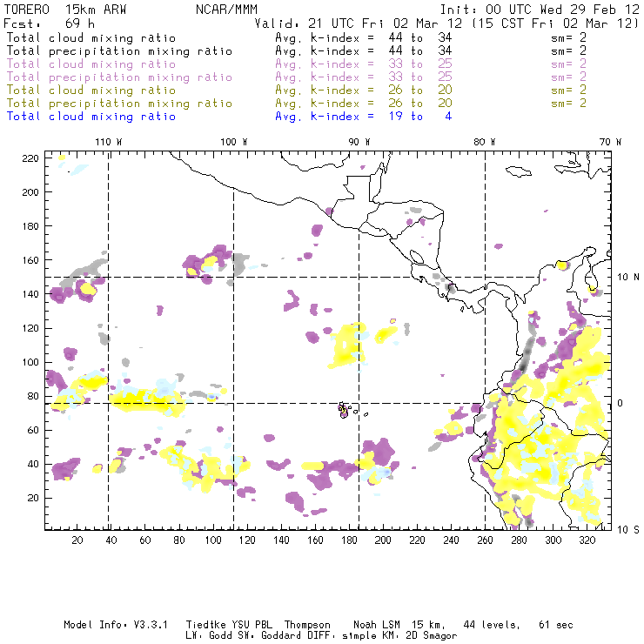Select the '80 W' longitude label
Screen dimensions: 644x644
[485, 142]
